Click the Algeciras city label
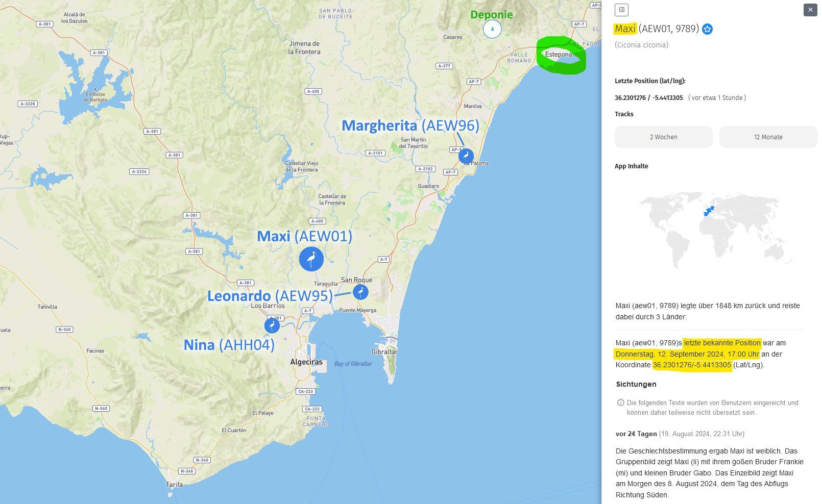Screen dimensions: 822x504 coord(306,362)
